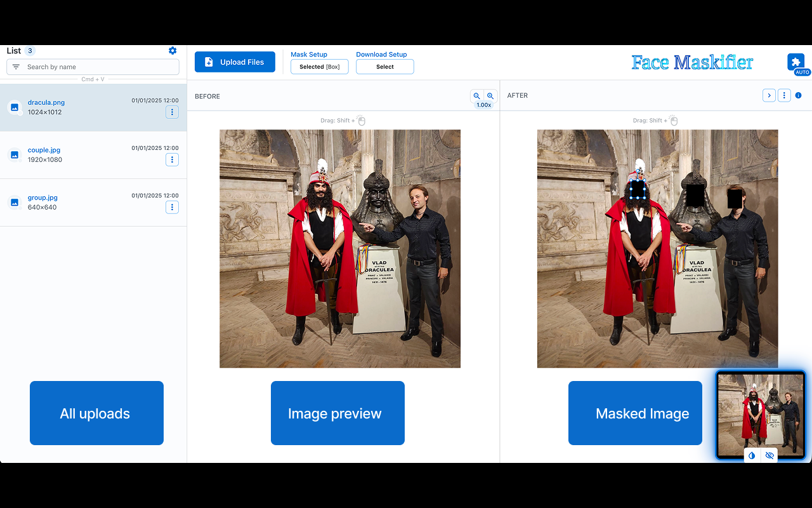Click the image icon beside couple.jpg

click(x=14, y=154)
